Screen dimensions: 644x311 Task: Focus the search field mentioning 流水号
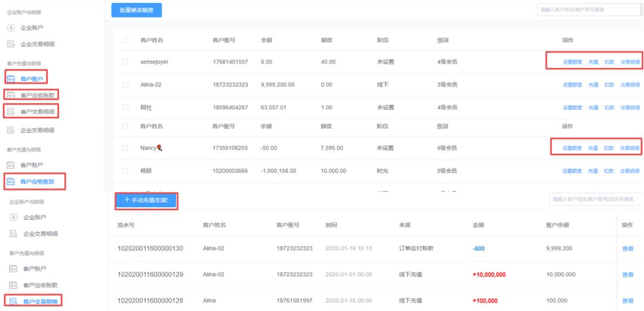point(596,199)
